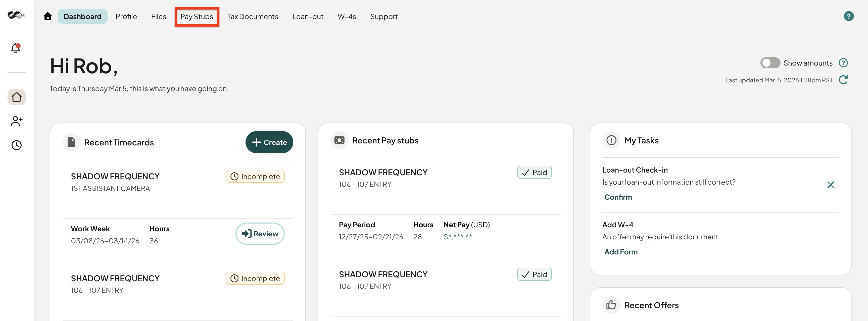This screenshot has height=321, width=868.
Task: Dismiss the Loan-out Check-in task
Action: [831, 185]
